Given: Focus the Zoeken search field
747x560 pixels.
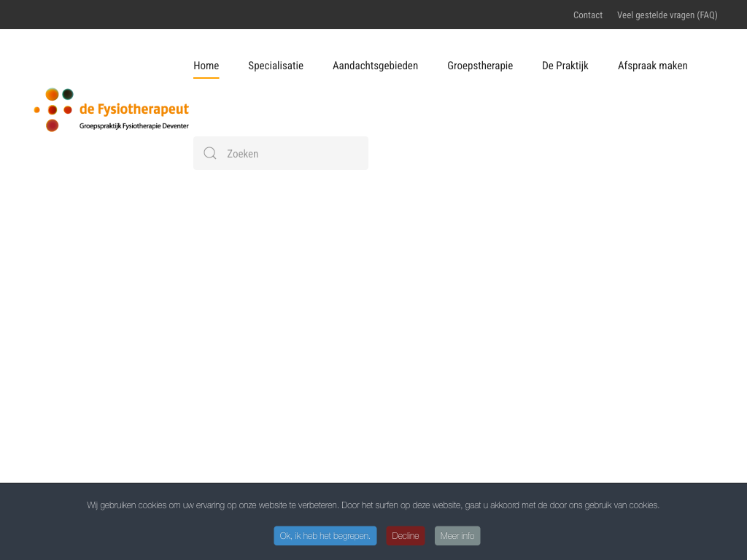Looking at the screenshot, I should click(292, 153).
